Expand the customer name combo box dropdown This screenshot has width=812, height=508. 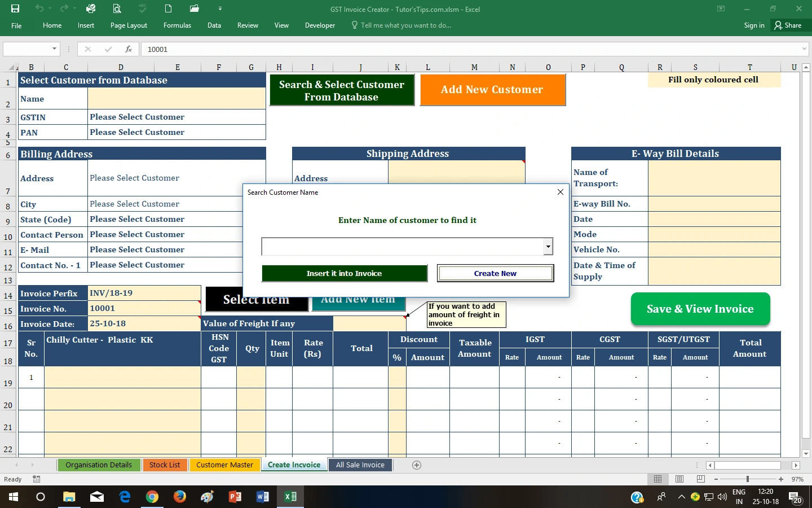(x=548, y=247)
